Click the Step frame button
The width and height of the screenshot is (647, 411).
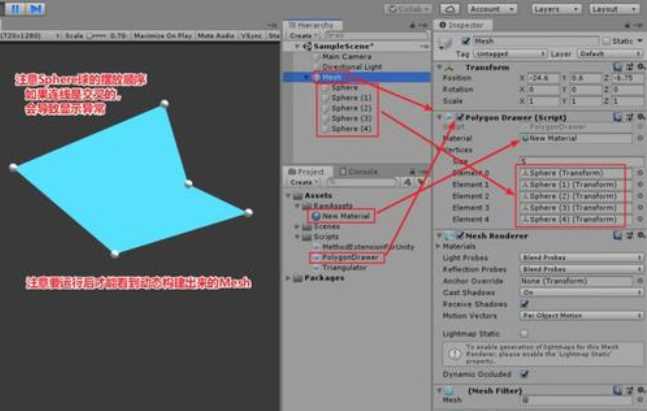[x=35, y=8]
